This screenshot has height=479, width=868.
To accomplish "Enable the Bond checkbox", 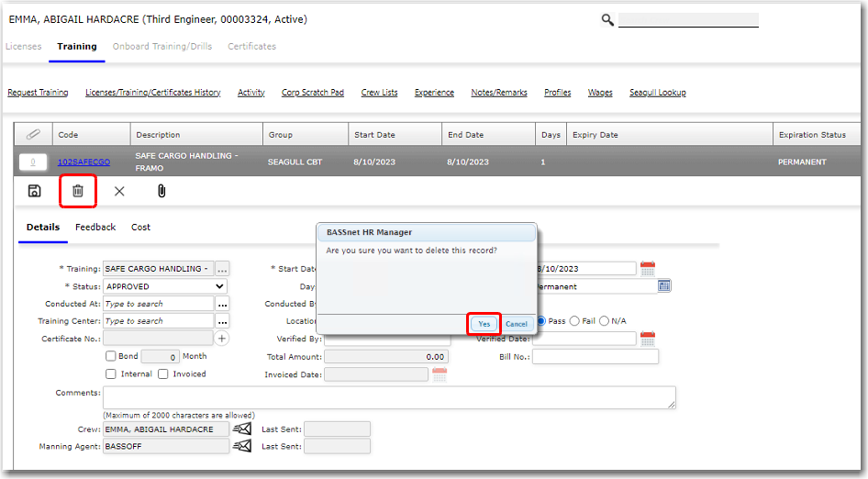I will (x=111, y=356).
